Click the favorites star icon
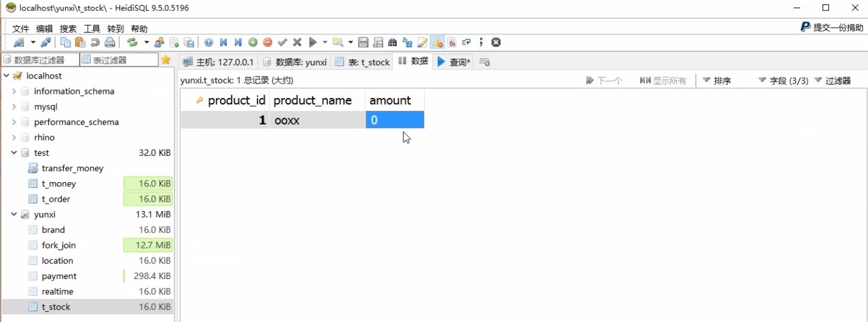The height and width of the screenshot is (322, 868). (x=166, y=60)
